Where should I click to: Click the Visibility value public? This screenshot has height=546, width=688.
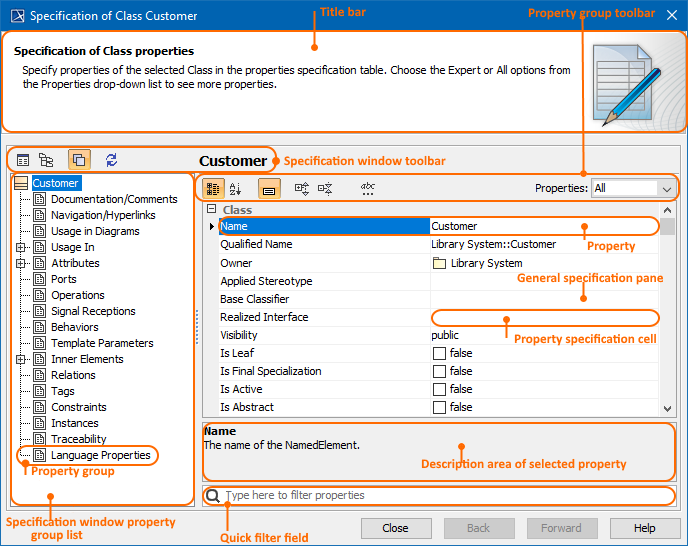click(445, 335)
